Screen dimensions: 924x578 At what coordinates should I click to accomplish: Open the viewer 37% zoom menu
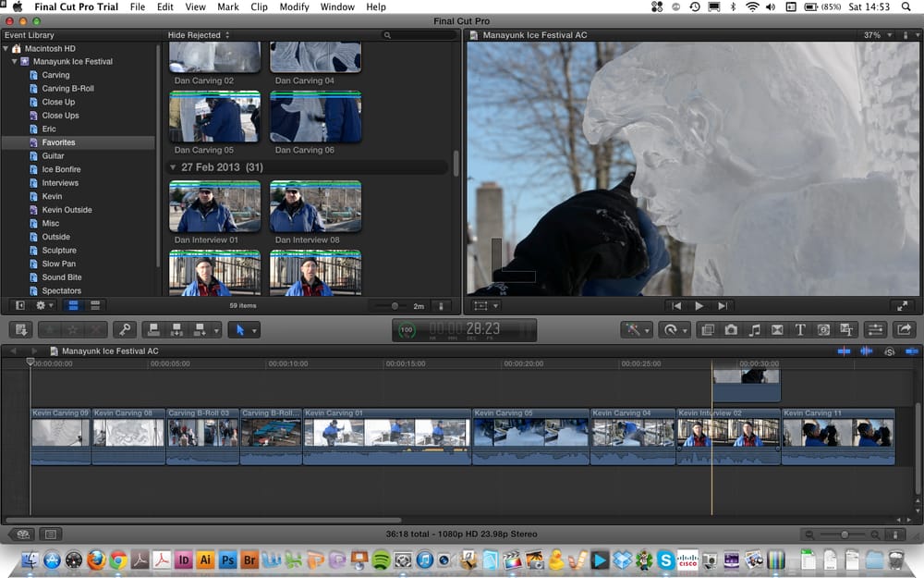pyautogui.click(x=878, y=35)
